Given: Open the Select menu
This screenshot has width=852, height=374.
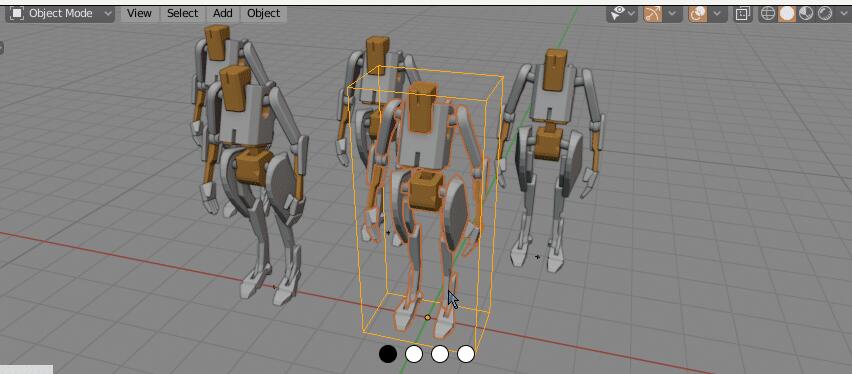Looking at the screenshot, I should pos(182,14).
